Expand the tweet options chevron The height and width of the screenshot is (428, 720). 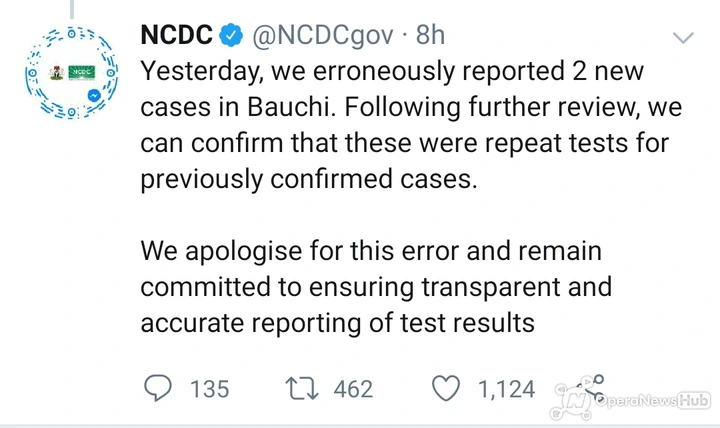tap(683, 37)
